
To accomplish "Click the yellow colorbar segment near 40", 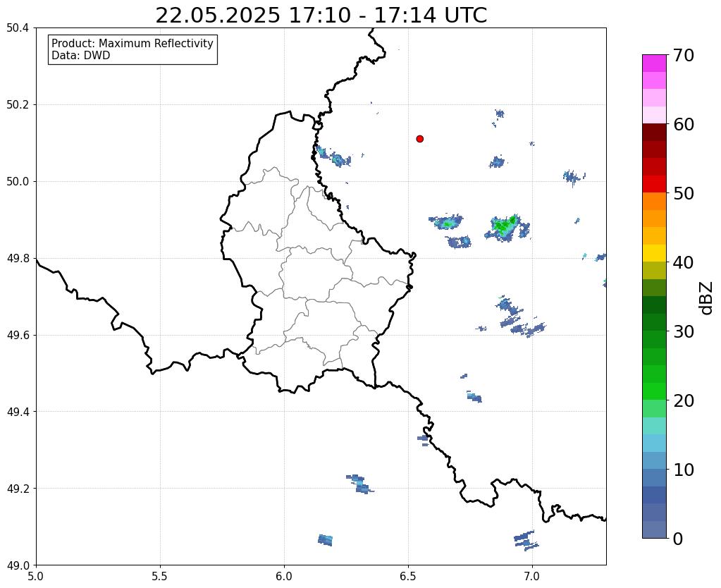I will 654,253.
